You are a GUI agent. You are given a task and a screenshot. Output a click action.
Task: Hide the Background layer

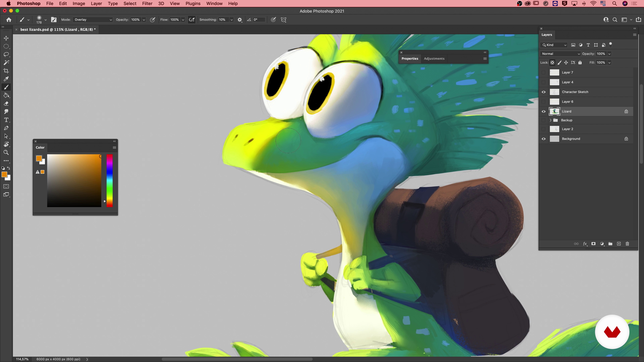pyautogui.click(x=544, y=139)
